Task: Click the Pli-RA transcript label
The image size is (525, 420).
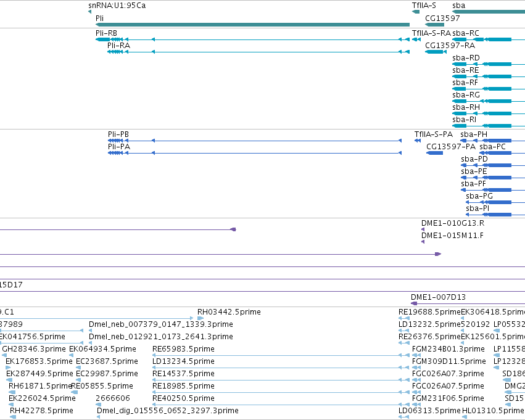Action: (x=118, y=45)
